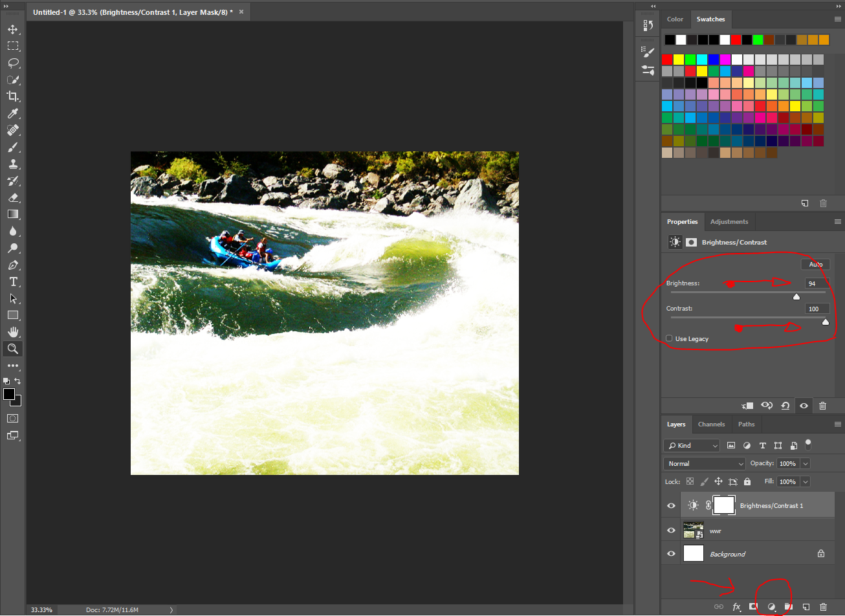Image resolution: width=845 pixels, height=616 pixels.
Task: Select the Gradient tool
Action: pos(13,214)
